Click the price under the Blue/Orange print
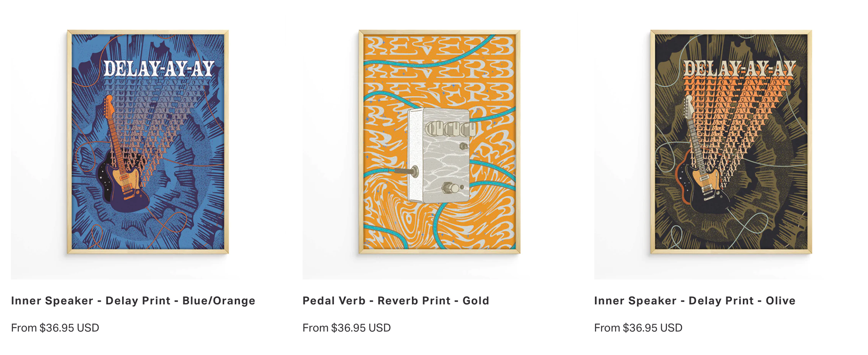868x355 pixels. tap(55, 328)
